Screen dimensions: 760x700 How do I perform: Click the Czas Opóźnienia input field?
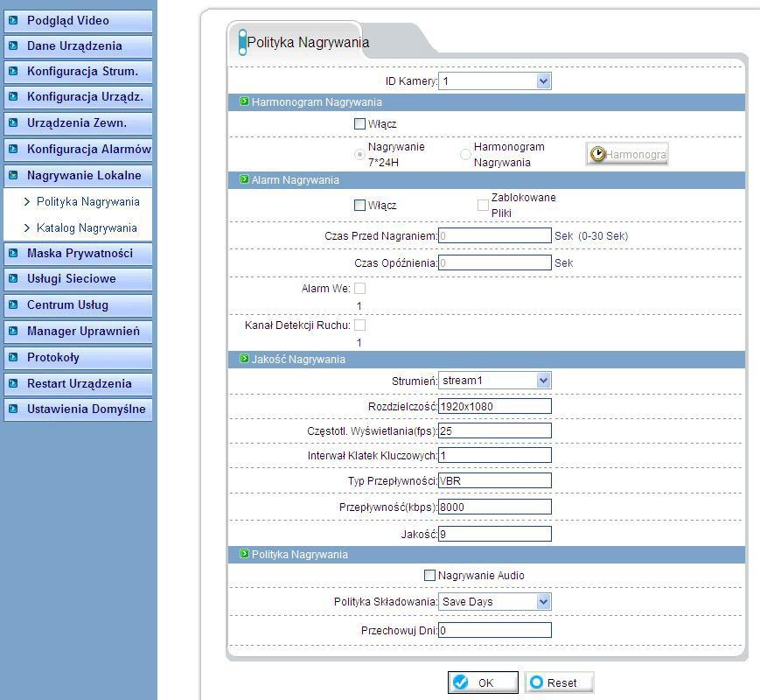[494, 262]
